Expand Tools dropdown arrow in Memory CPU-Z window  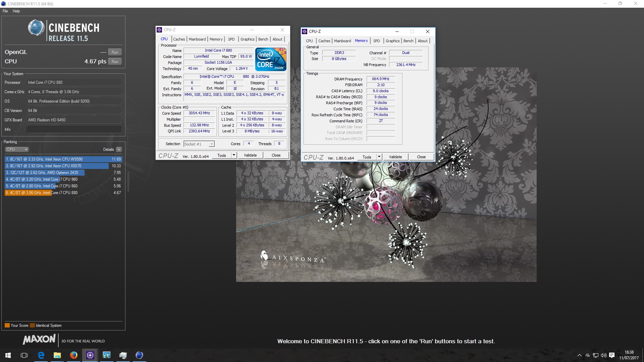pos(379,157)
